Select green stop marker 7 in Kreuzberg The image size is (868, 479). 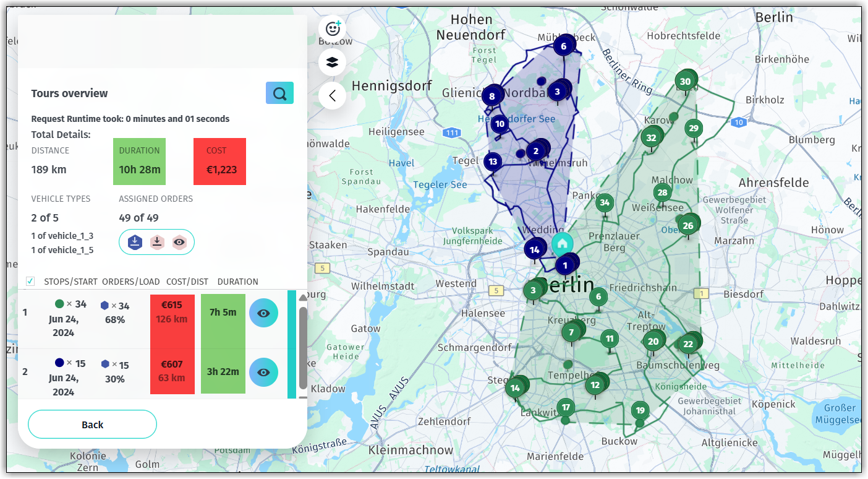571,332
